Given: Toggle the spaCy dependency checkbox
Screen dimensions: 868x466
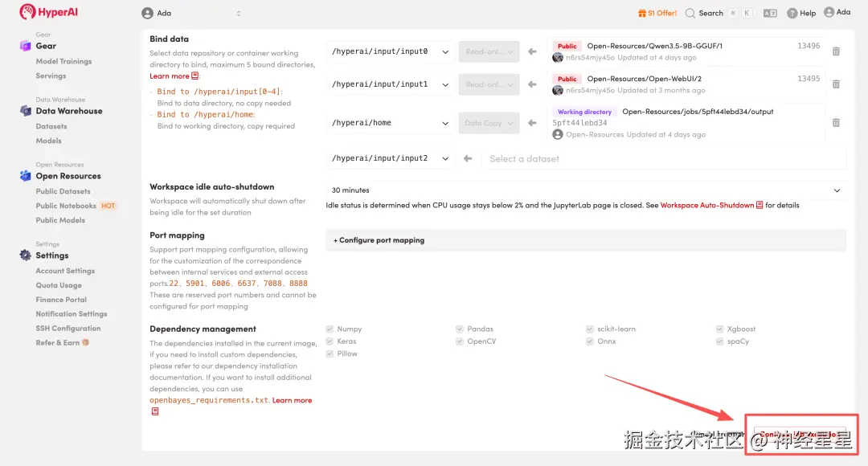Looking at the screenshot, I should tap(719, 341).
